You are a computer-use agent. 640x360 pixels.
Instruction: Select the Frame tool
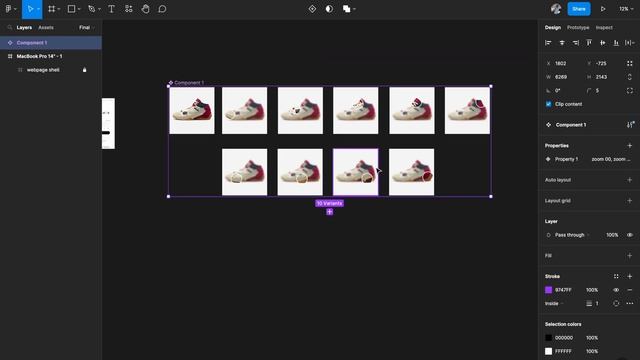point(51,9)
